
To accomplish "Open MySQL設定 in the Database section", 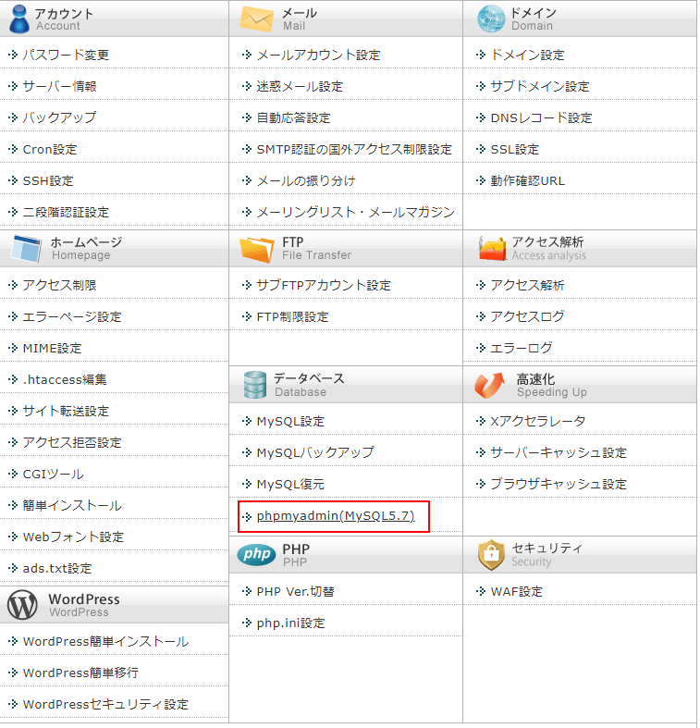I will pos(290,422).
